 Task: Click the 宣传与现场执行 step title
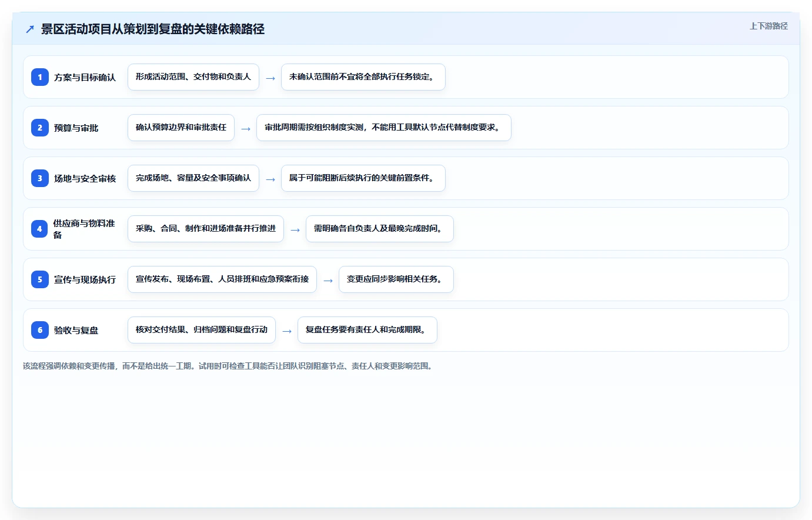pyautogui.click(x=85, y=279)
